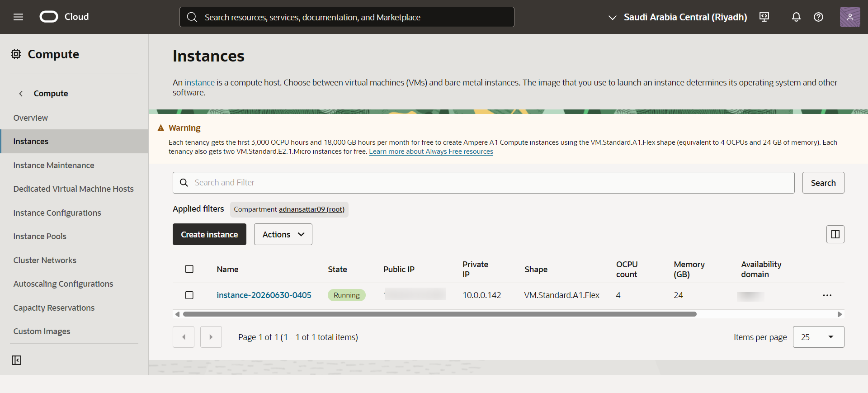Open the user profile avatar menu
The image size is (868, 393).
point(850,17)
